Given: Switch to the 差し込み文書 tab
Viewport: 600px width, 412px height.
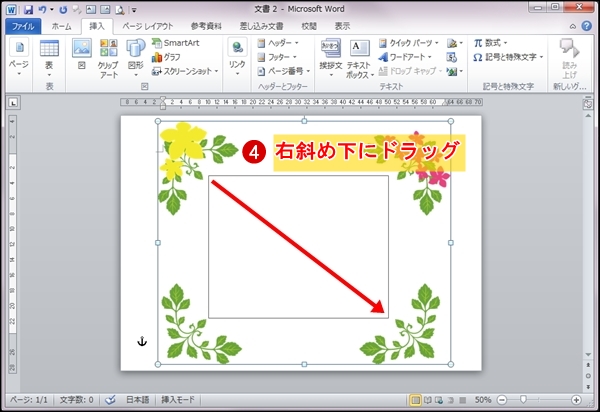Looking at the screenshot, I should (261, 26).
